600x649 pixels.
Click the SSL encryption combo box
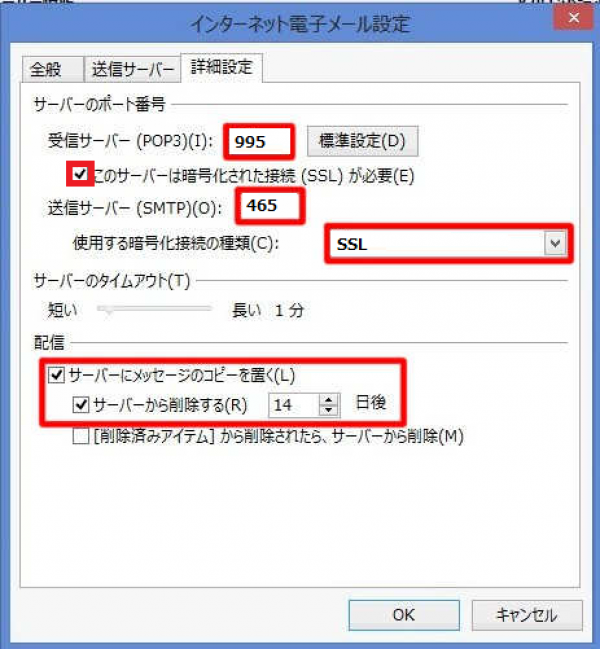point(448,243)
